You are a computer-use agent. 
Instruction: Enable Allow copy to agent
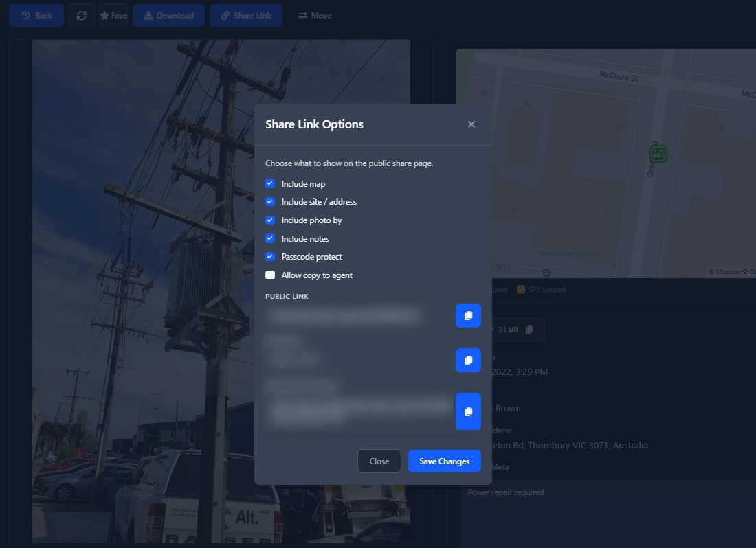(x=270, y=275)
